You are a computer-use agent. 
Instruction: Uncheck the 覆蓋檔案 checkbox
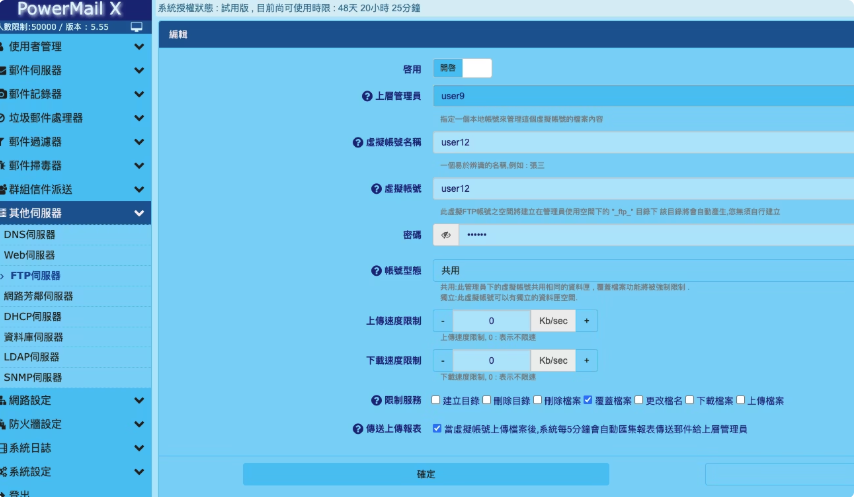[x=588, y=400]
